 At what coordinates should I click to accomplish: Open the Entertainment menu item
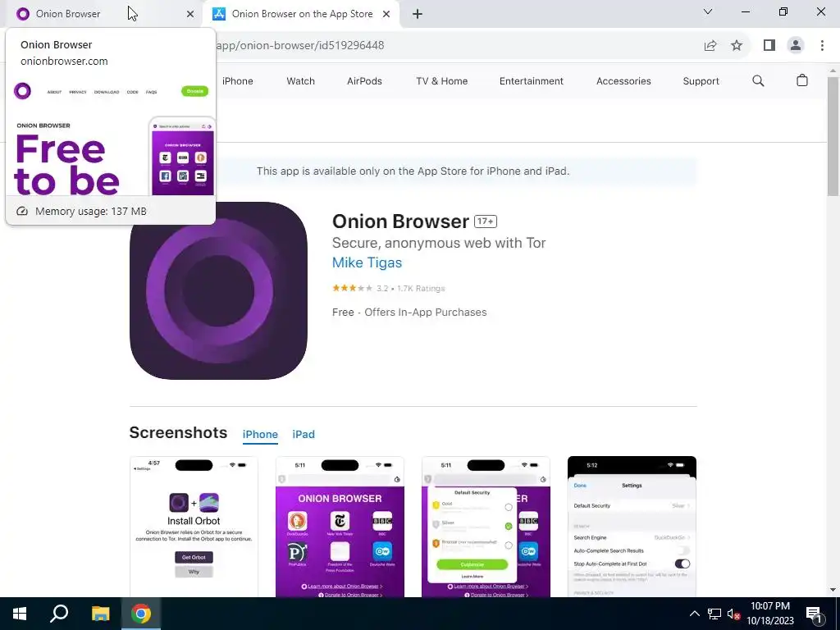click(x=532, y=81)
